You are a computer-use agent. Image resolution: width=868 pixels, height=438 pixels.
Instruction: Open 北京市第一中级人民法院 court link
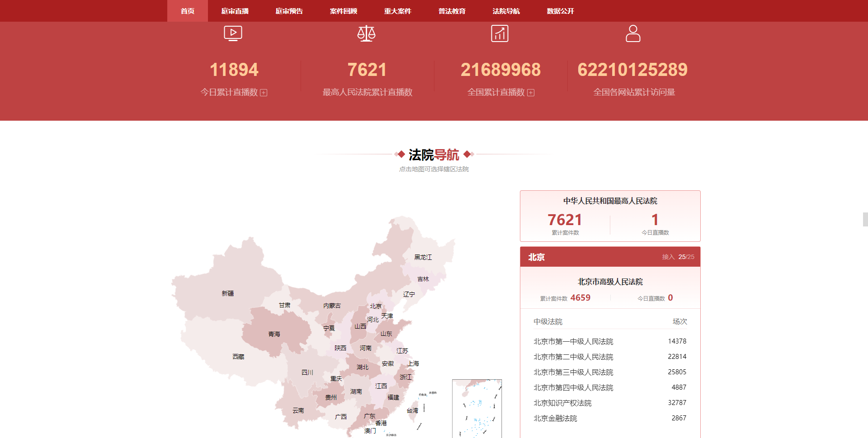click(x=573, y=342)
